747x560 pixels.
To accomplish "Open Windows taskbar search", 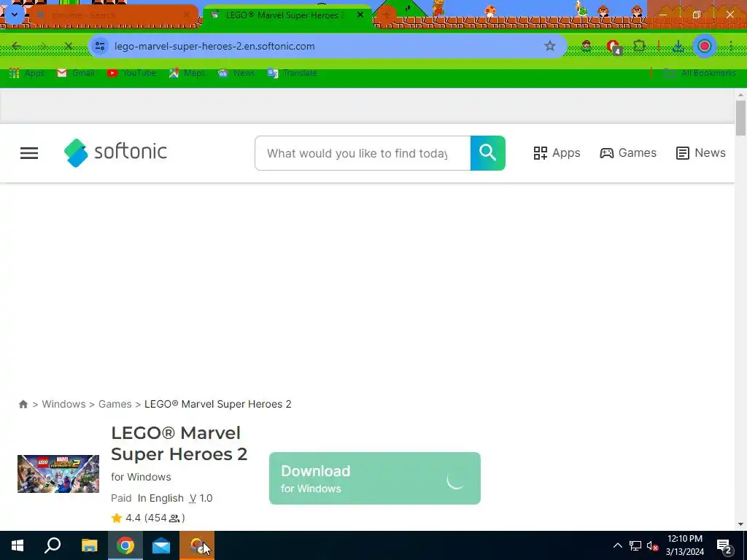I will coord(53,545).
